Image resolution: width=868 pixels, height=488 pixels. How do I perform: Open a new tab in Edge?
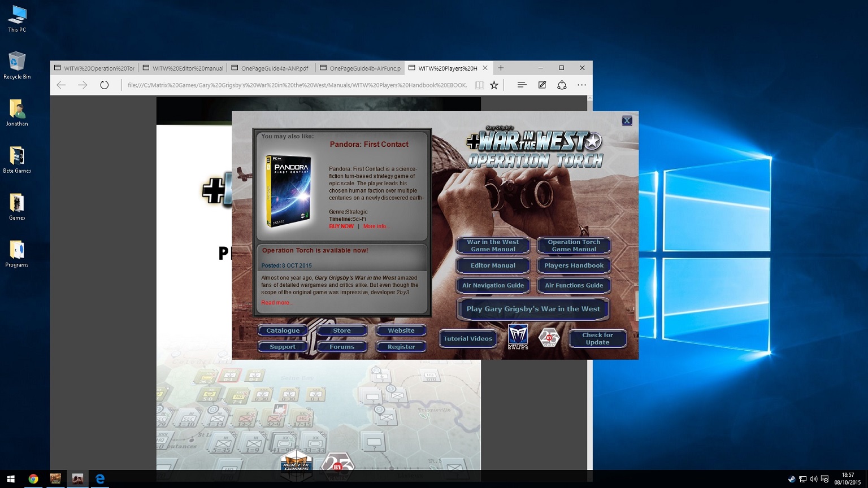(501, 68)
